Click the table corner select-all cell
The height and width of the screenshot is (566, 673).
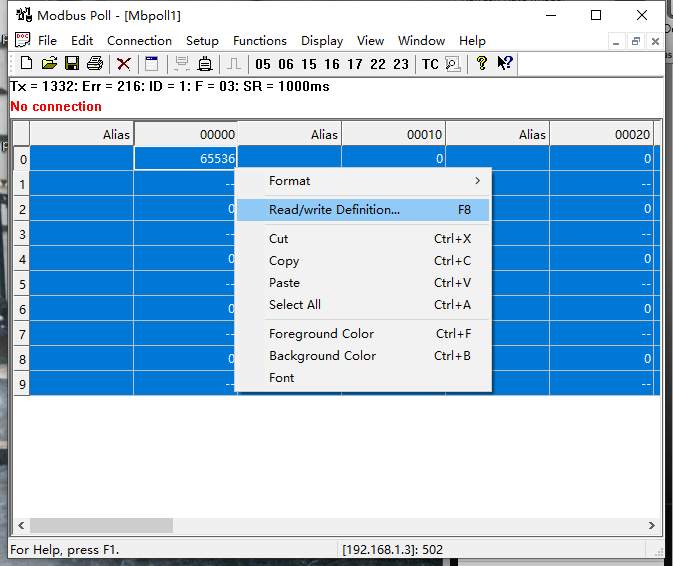pos(21,134)
